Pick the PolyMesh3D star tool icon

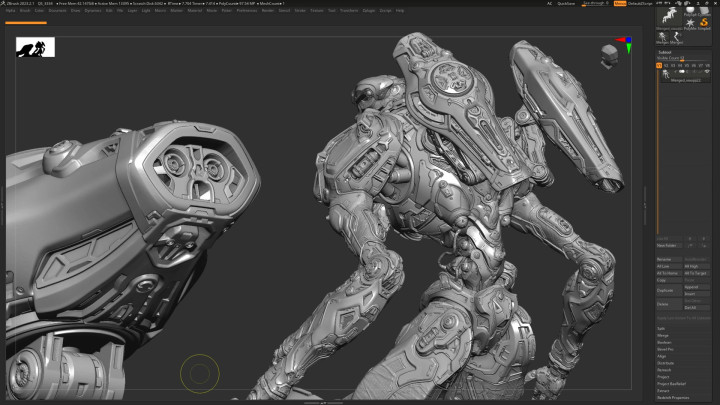tap(689, 22)
